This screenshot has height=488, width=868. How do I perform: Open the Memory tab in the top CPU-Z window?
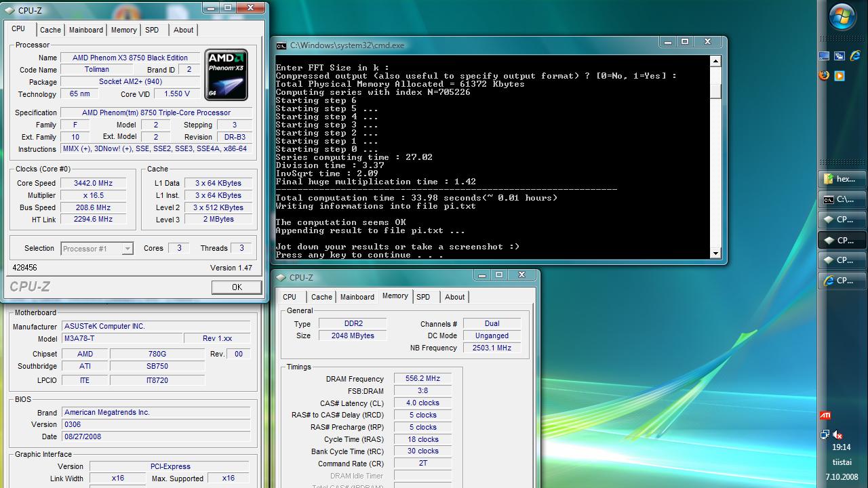[x=124, y=30]
